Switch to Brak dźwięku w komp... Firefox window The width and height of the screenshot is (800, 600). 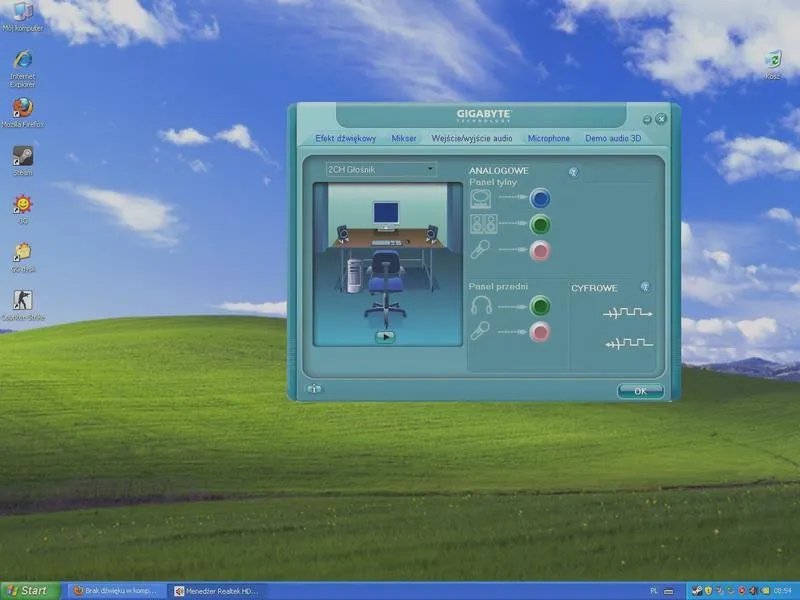click(x=117, y=591)
